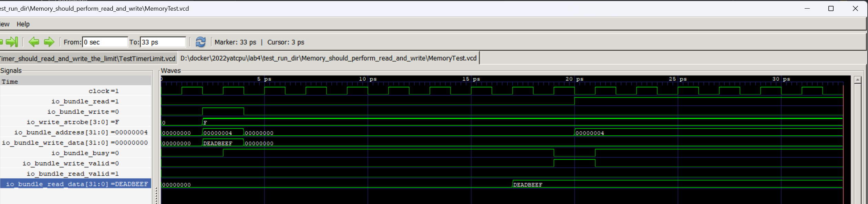The width and height of the screenshot is (868, 204).
Task: Click the green left arrow icon
Action: coord(34,42)
